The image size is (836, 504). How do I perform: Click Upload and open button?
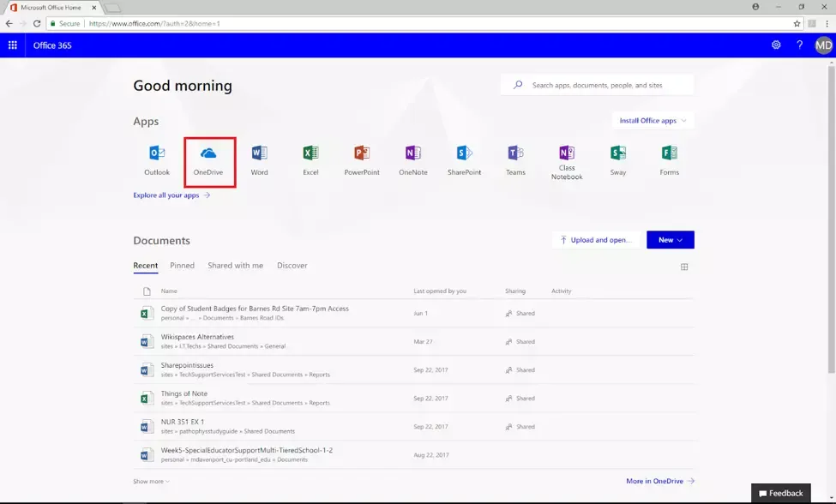pos(596,240)
